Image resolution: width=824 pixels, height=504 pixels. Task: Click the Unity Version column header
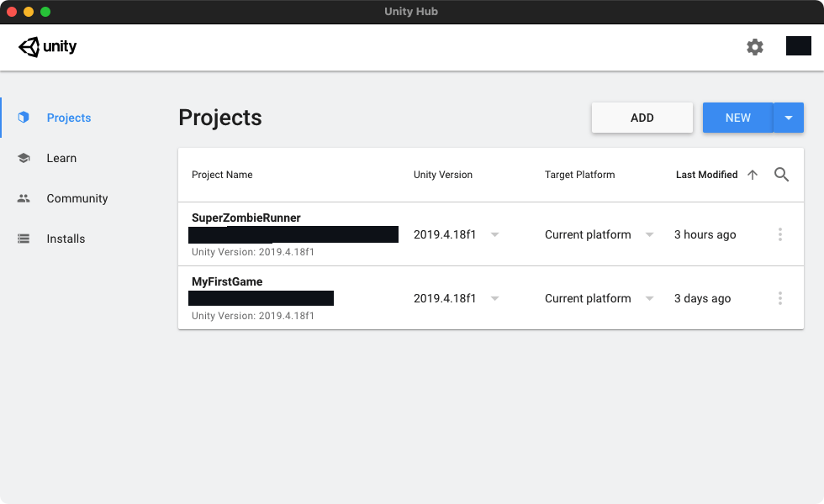point(442,175)
